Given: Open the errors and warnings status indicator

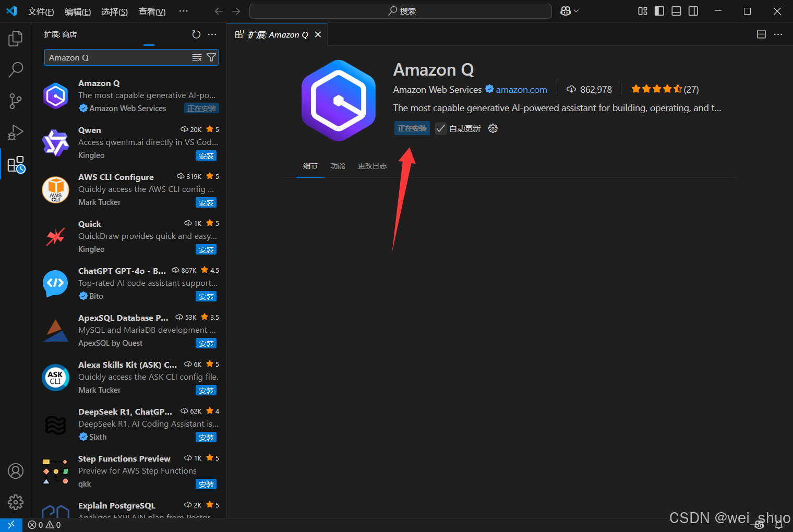Looking at the screenshot, I should [x=44, y=525].
